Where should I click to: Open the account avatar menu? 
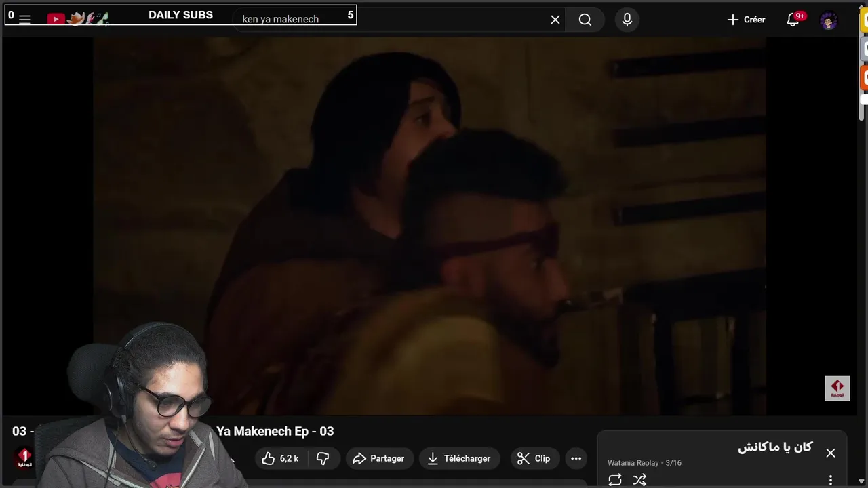tap(829, 20)
